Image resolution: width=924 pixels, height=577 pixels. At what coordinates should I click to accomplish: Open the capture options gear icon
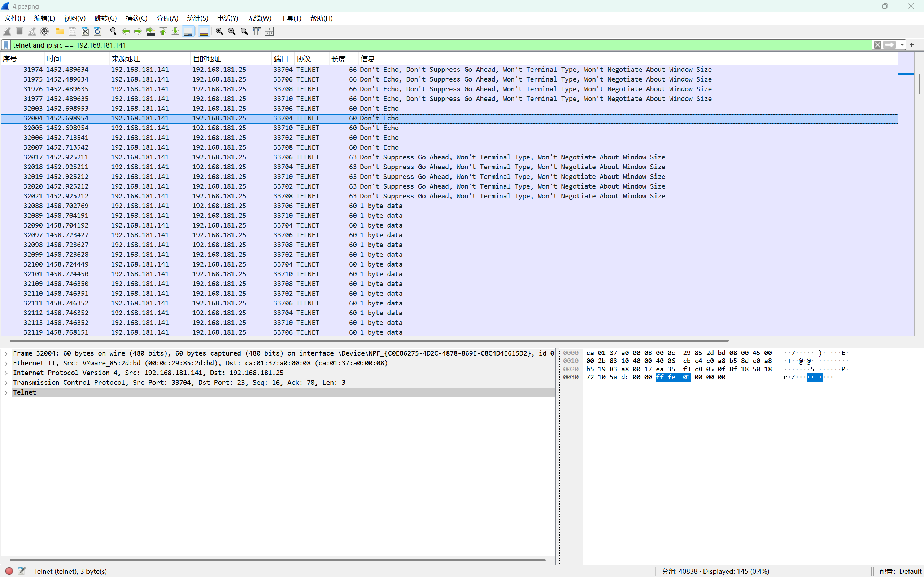tap(44, 31)
